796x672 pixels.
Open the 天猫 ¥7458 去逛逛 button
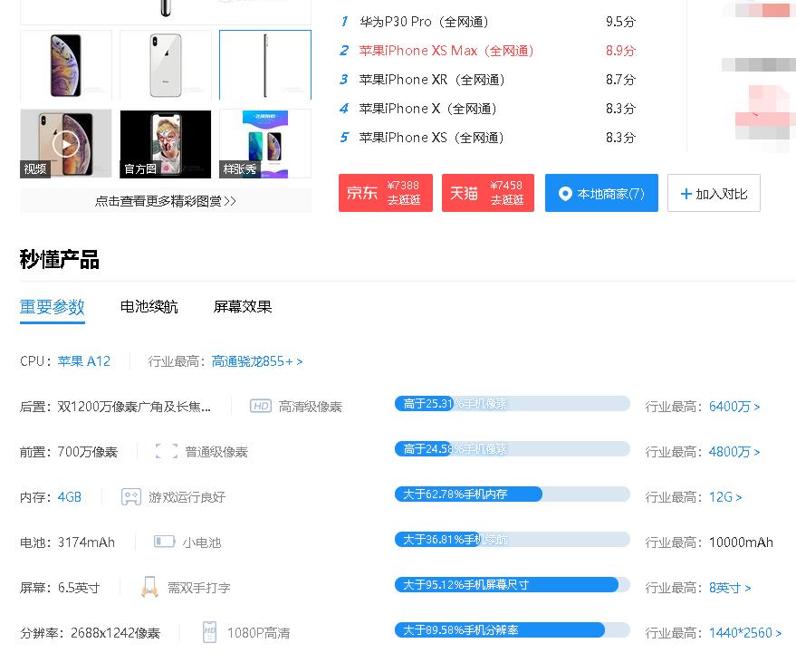tap(488, 192)
